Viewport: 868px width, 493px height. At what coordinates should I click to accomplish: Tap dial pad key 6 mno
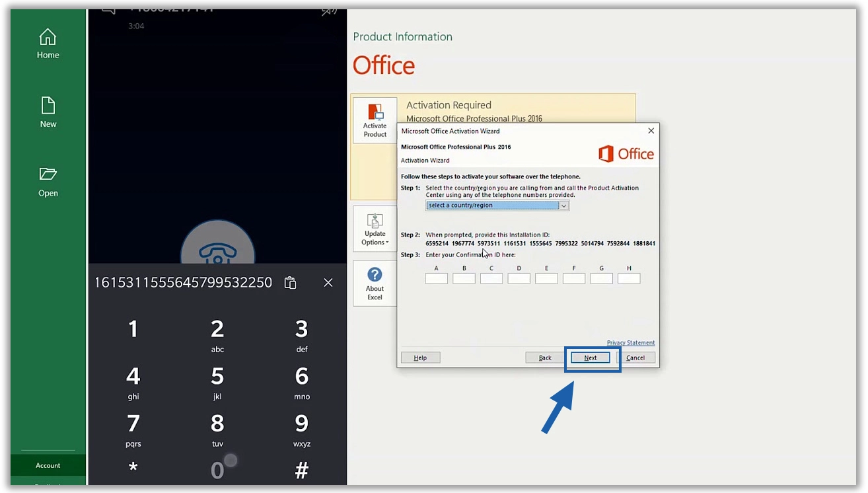tap(301, 383)
